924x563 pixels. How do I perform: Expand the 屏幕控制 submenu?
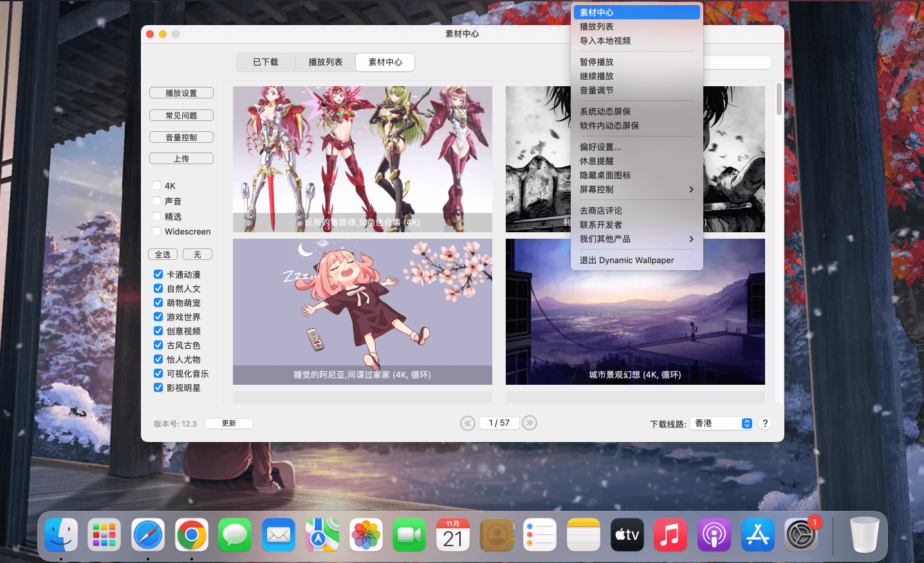(x=636, y=190)
